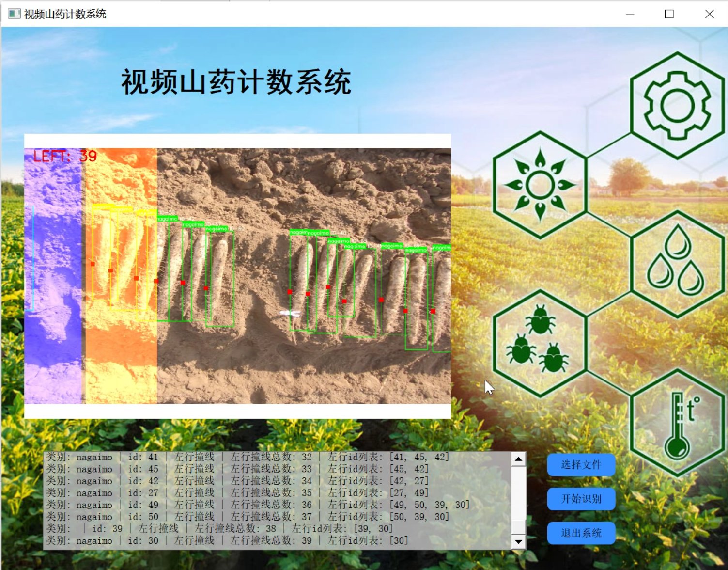
Task: Click the bugs pest hexagon icon
Action: [x=540, y=343]
